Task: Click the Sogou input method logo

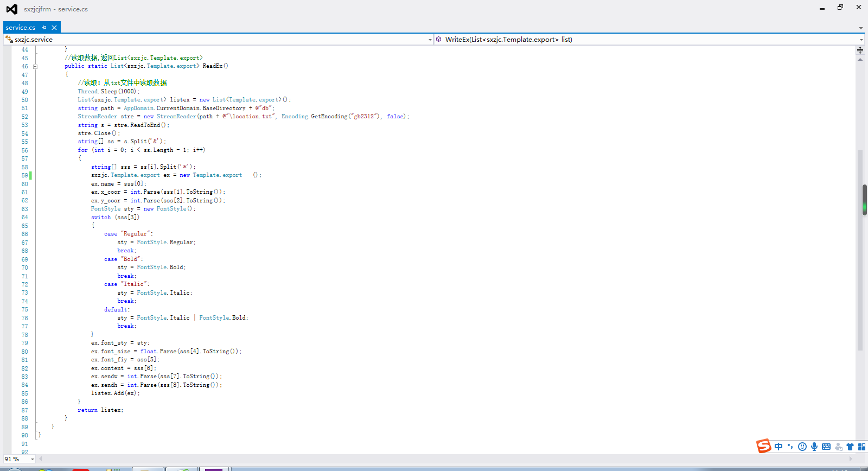Action: point(764,446)
